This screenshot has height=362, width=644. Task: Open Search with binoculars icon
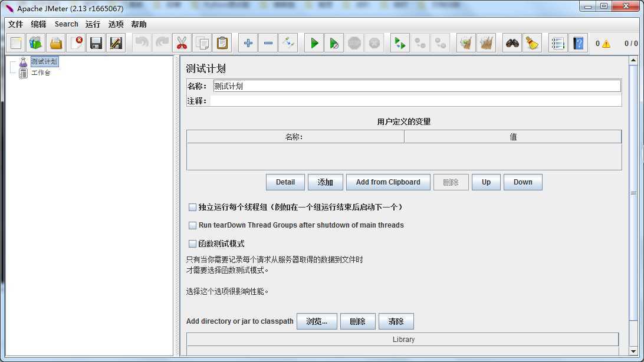pos(512,42)
